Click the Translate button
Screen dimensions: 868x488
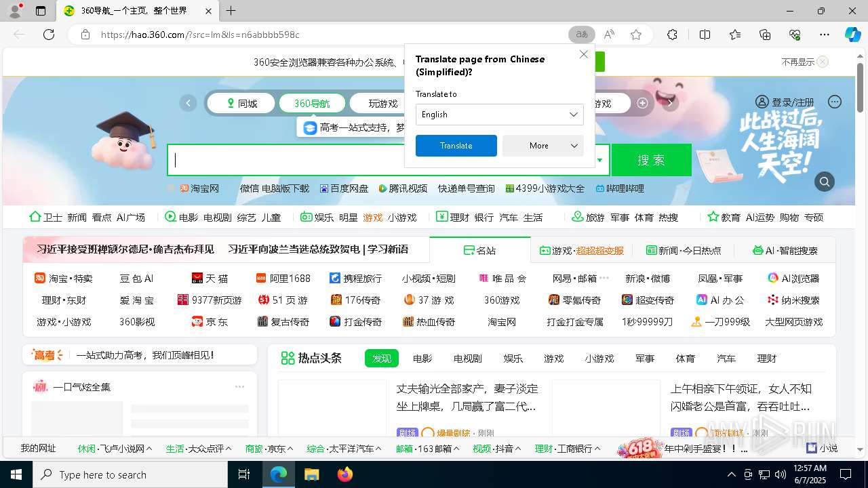tap(456, 146)
